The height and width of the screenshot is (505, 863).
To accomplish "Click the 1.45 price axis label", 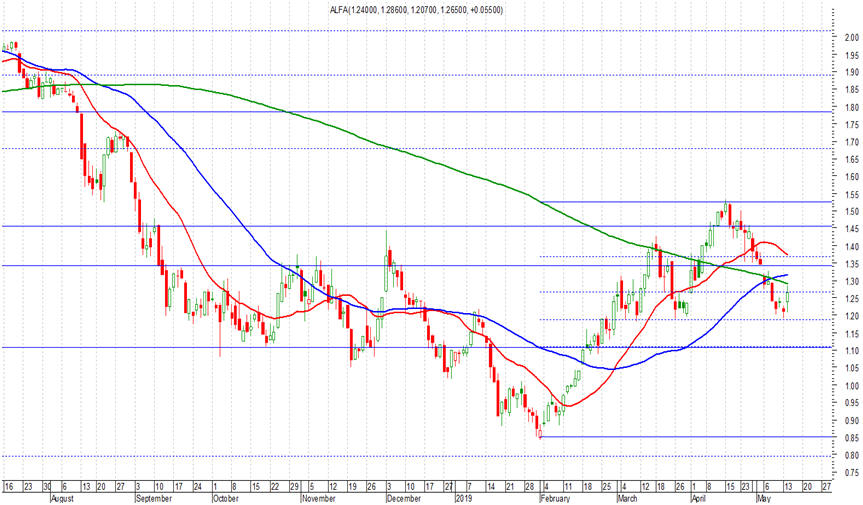I will pos(852,229).
